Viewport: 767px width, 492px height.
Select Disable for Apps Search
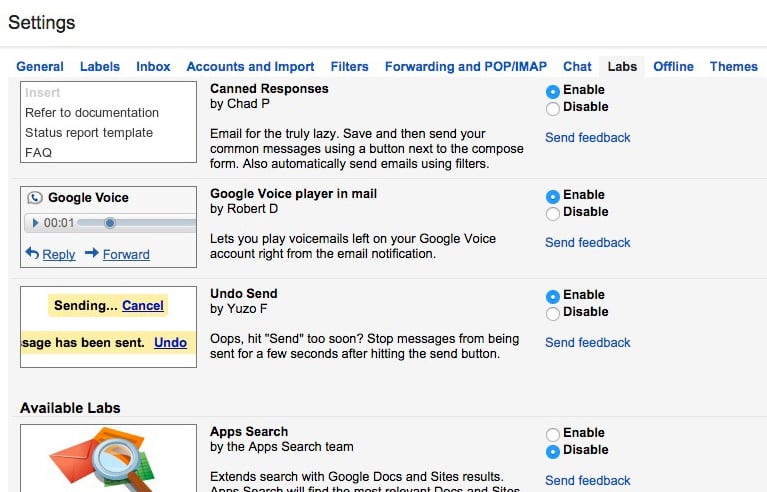(553, 451)
